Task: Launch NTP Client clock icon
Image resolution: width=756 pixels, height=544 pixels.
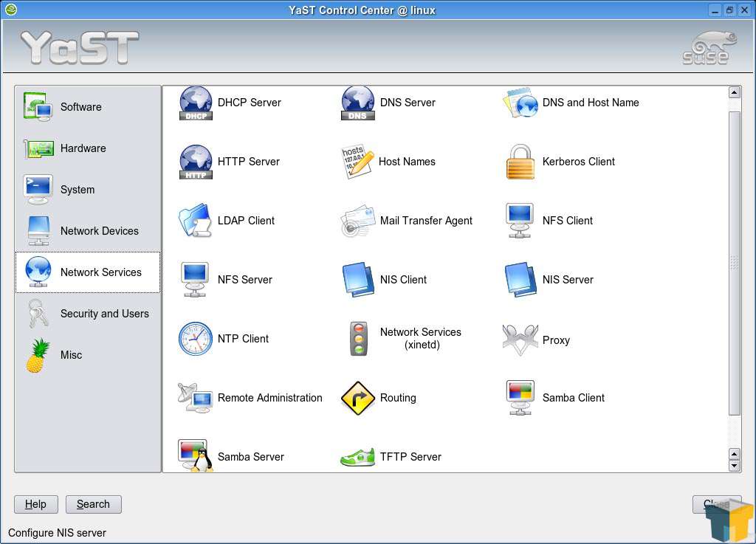Action: (x=195, y=339)
